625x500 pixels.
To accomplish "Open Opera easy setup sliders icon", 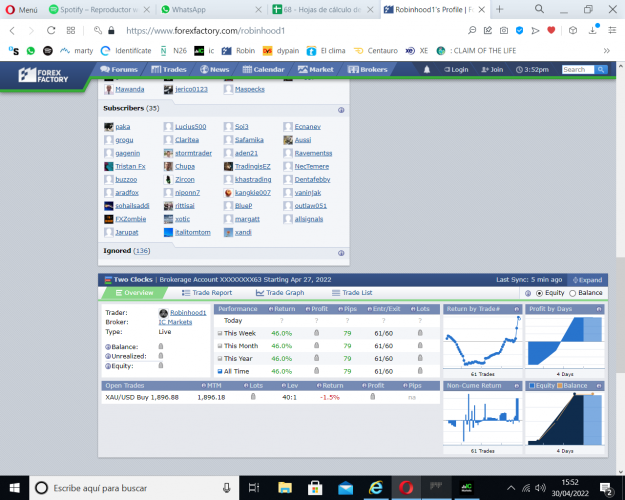I will point(612,31).
